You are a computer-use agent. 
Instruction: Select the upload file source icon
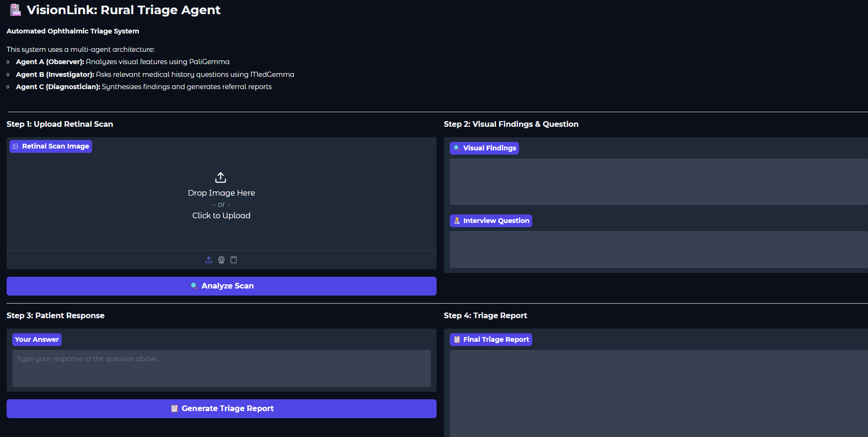[209, 260]
